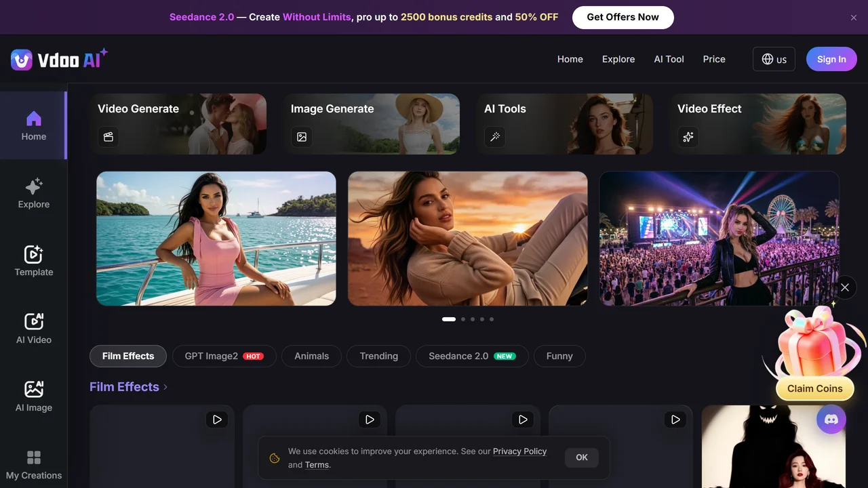Open AI Video in the sidebar
The image size is (868, 488).
coord(33,329)
